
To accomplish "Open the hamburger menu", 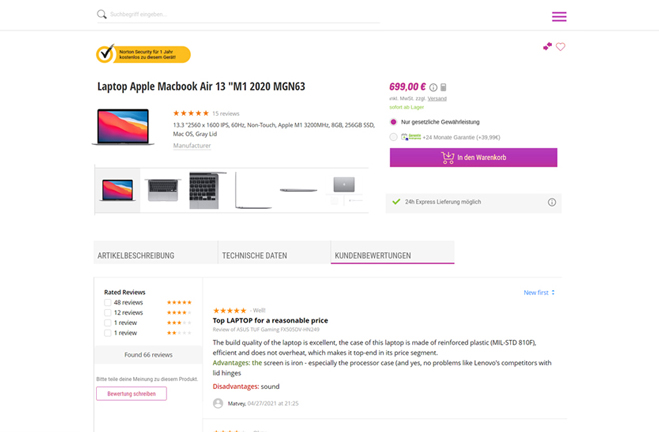I will point(558,16).
